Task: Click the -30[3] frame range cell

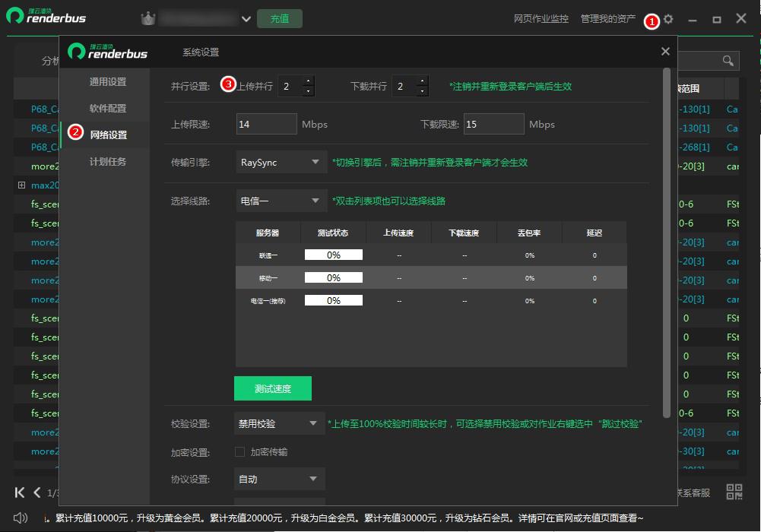Action: [x=692, y=451]
